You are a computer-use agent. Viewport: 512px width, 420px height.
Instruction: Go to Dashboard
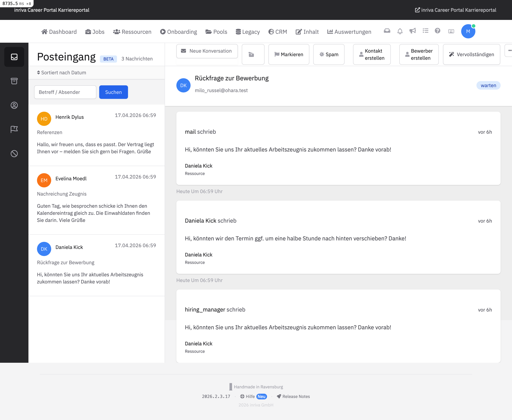click(x=59, y=32)
